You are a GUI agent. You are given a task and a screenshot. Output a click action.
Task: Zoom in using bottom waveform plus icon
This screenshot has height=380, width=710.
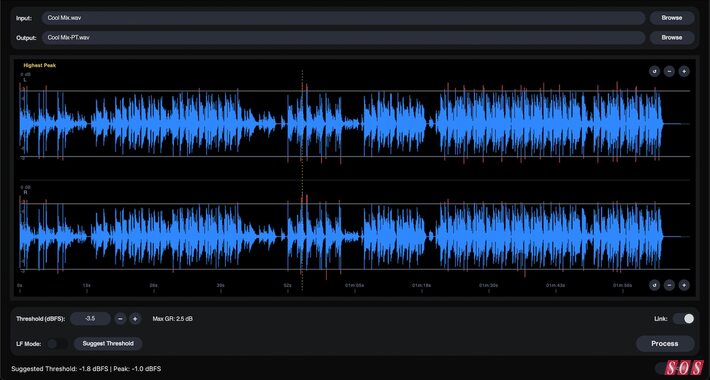pos(684,285)
